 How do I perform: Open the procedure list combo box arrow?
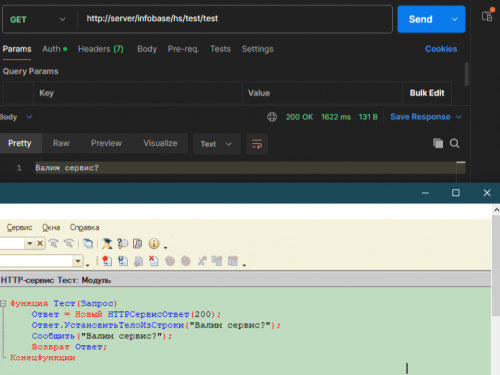pyautogui.click(x=78, y=261)
